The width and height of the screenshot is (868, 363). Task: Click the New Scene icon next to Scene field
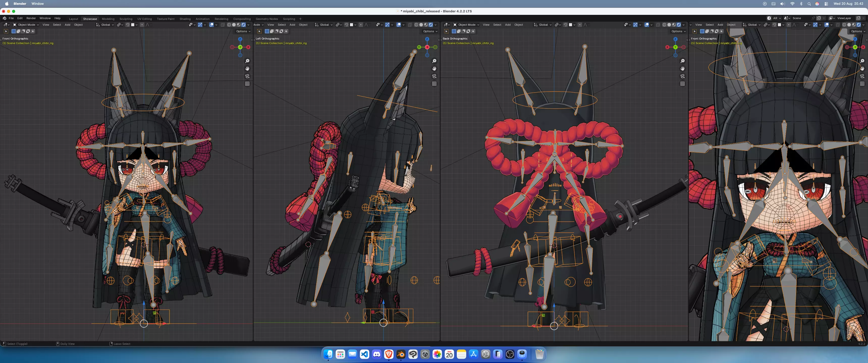(x=819, y=18)
